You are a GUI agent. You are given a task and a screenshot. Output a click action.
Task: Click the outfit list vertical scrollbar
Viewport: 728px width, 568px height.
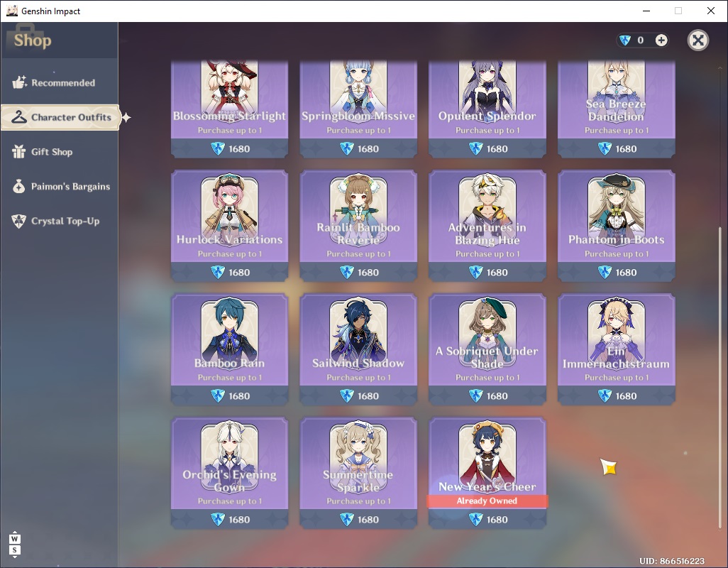pyautogui.click(x=720, y=297)
